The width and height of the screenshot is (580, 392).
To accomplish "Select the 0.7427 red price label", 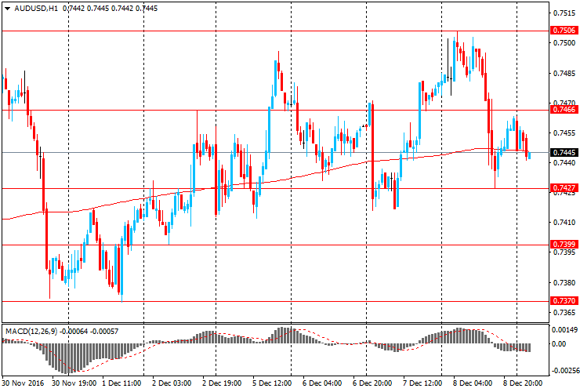I will tap(565, 188).
